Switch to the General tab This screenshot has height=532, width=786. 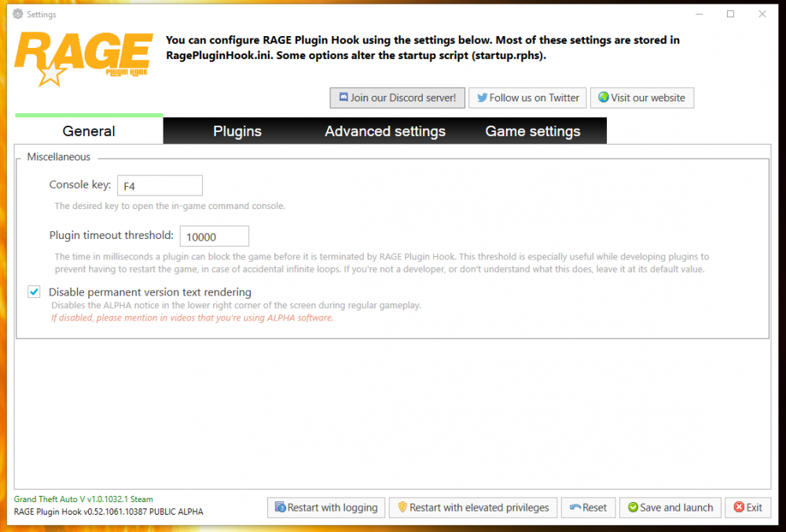[x=89, y=130]
